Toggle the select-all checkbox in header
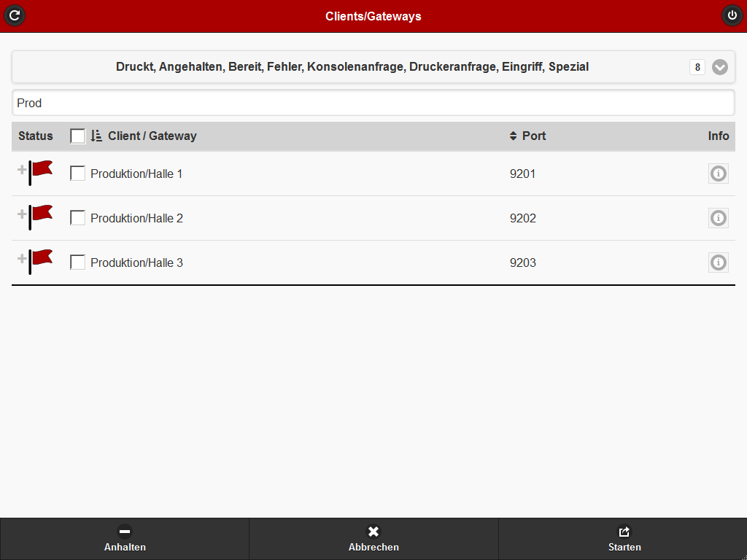This screenshot has width=747, height=560. point(78,136)
